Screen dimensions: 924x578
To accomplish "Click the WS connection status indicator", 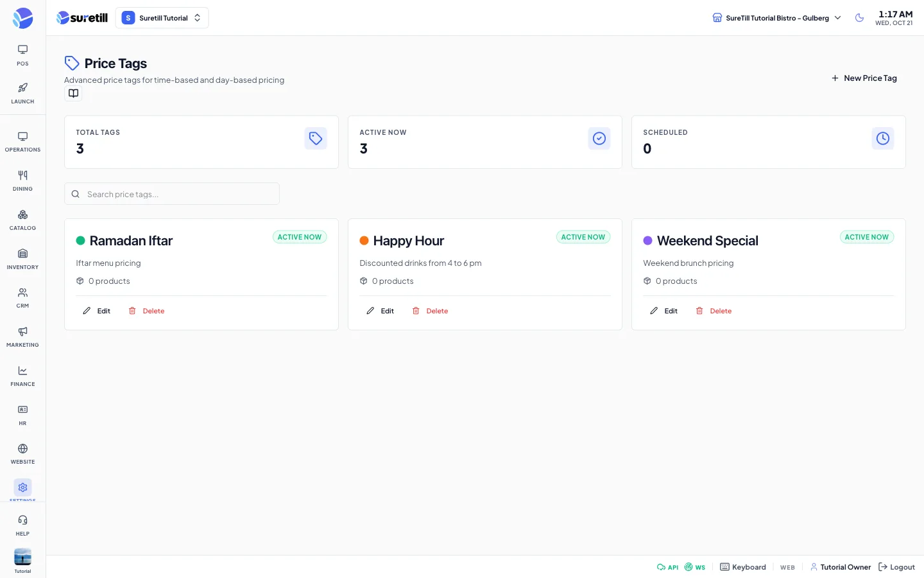I will [x=695, y=567].
